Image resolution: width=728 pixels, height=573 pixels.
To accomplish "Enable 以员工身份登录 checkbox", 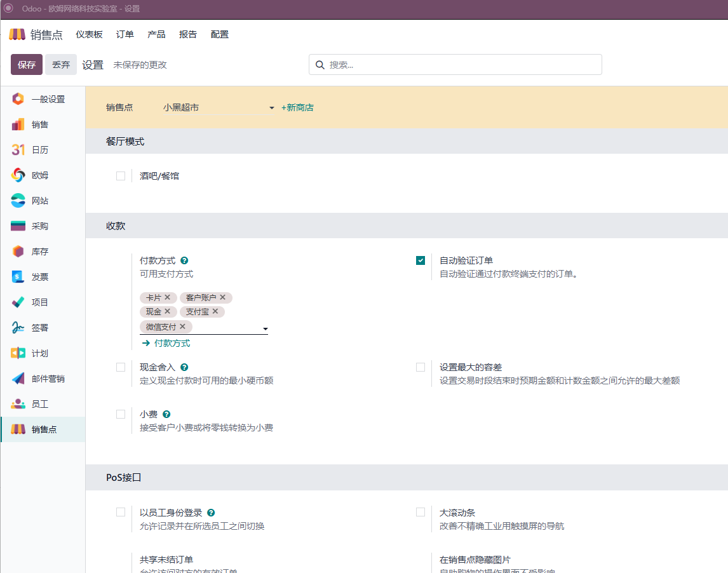I will click(x=121, y=512).
